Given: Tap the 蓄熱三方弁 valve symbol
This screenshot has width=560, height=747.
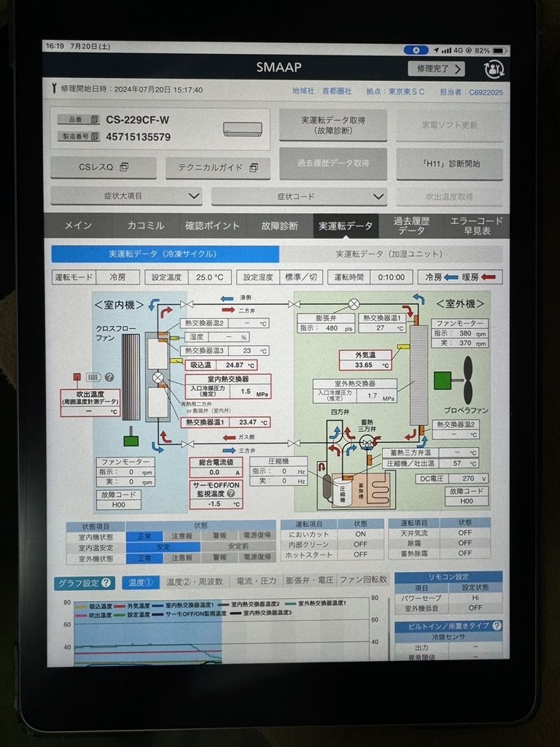Looking at the screenshot, I should 367,443.
